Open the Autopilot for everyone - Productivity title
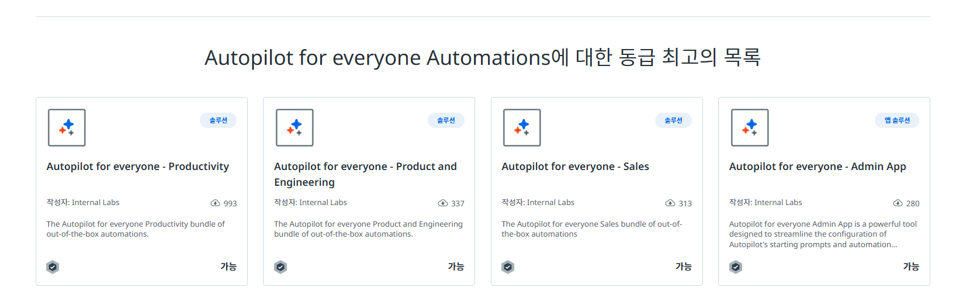 (x=138, y=167)
